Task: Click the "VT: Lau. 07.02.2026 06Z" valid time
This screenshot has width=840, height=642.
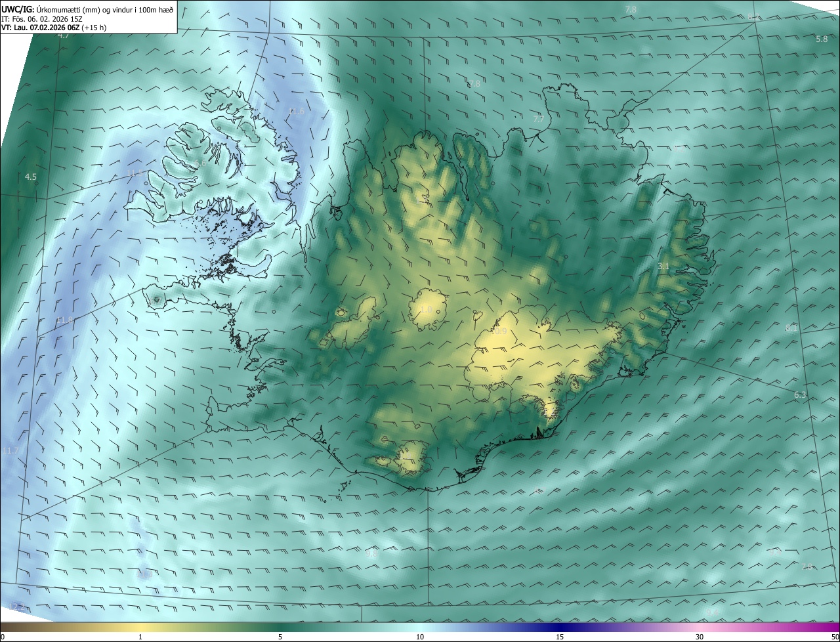Action: pyautogui.click(x=41, y=28)
